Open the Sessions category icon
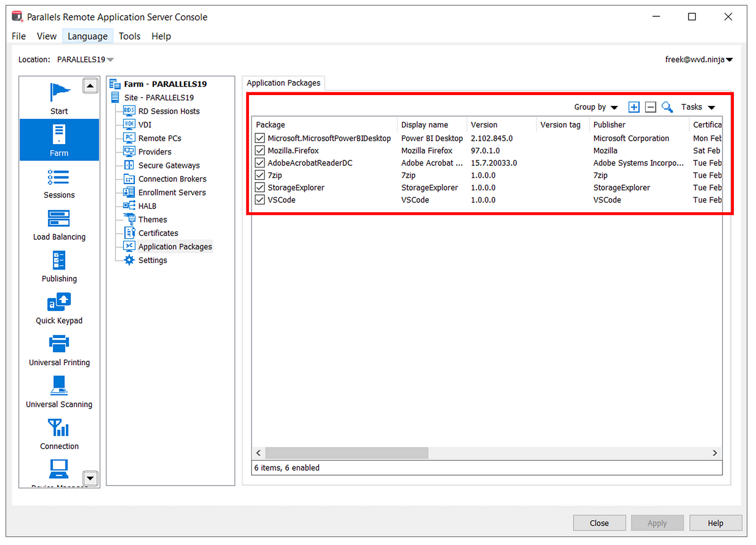 [x=58, y=177]
